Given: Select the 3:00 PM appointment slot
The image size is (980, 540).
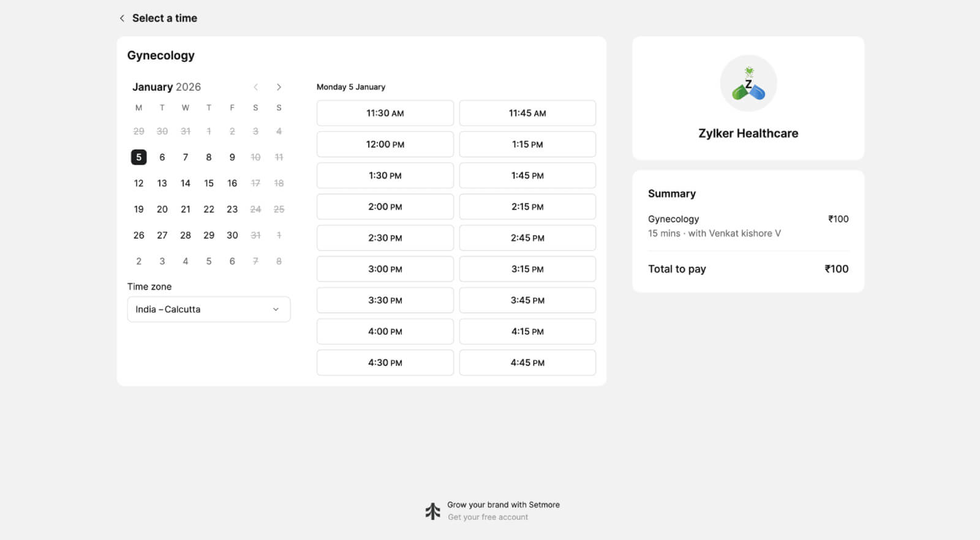Looking at the screenshot, I should pos(385,269).
